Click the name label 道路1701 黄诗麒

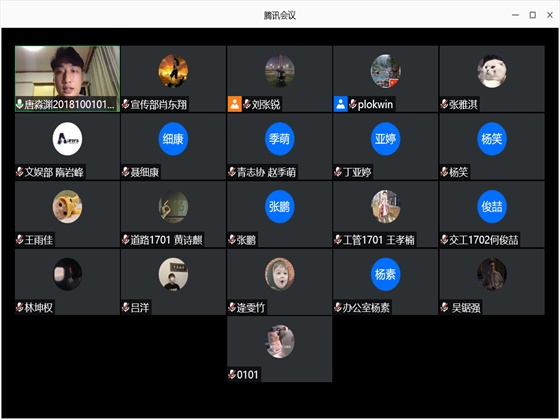166,240
